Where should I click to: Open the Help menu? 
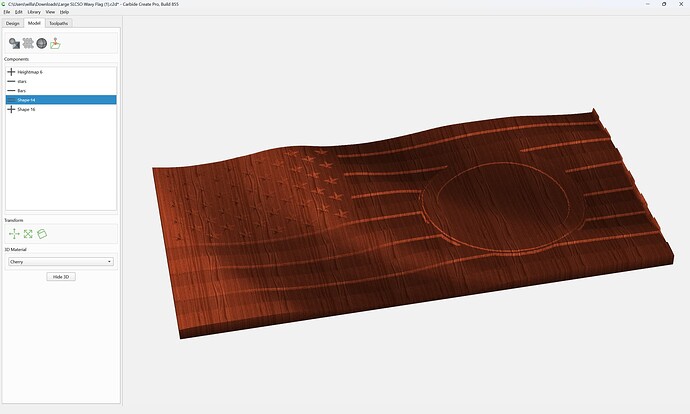tap(64, 12)
